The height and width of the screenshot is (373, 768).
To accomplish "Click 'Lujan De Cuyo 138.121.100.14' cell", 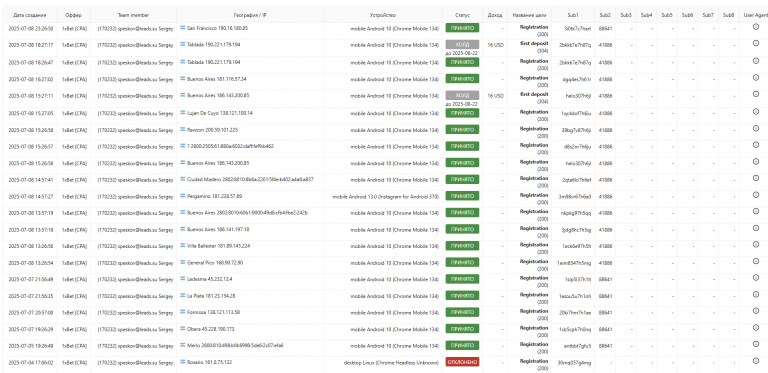I will (x=220, y=113).
